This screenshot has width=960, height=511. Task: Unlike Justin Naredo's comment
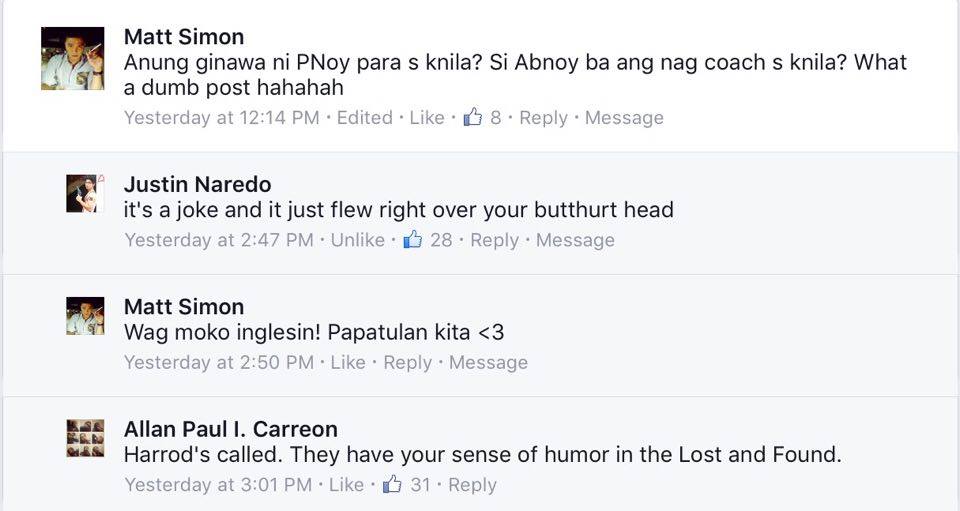(x=358, y=240)
